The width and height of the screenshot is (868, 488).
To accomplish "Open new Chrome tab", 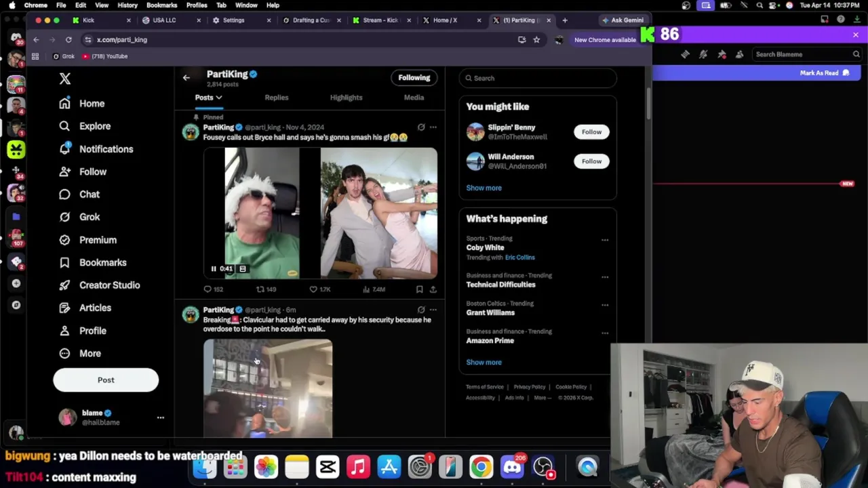I will point(565,20).
